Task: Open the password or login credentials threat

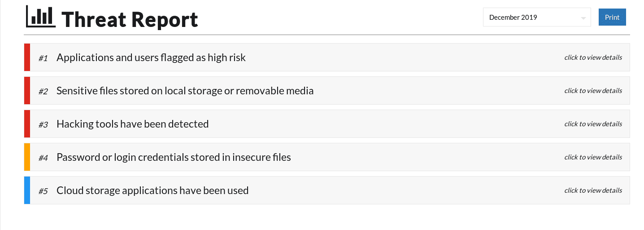Action: click(174, 157)
